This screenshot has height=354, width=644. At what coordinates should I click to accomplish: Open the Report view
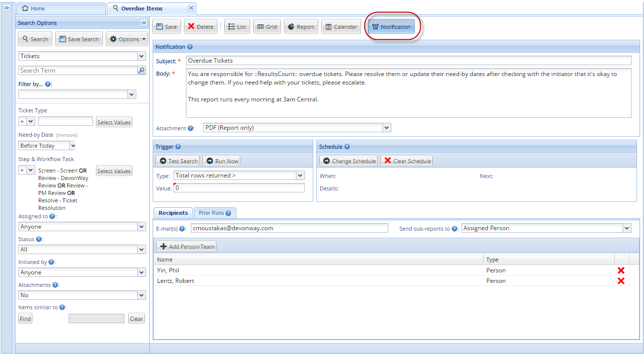point(301,27)
